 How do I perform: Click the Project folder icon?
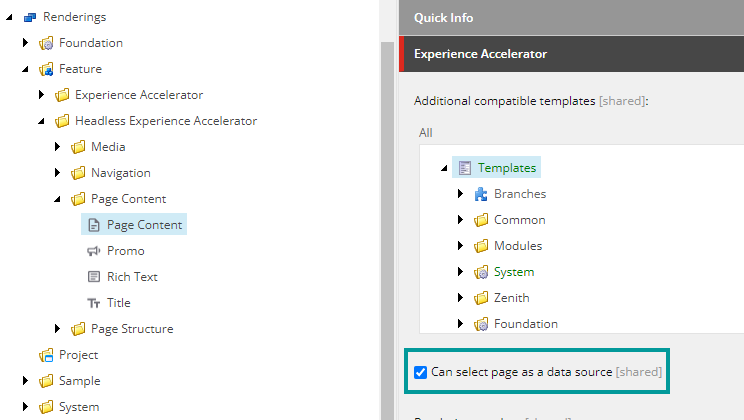tap(46, 355)
